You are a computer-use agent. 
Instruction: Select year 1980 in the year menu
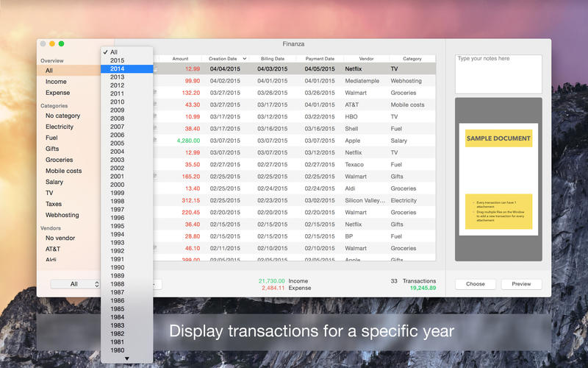click(x=126, y=350)
